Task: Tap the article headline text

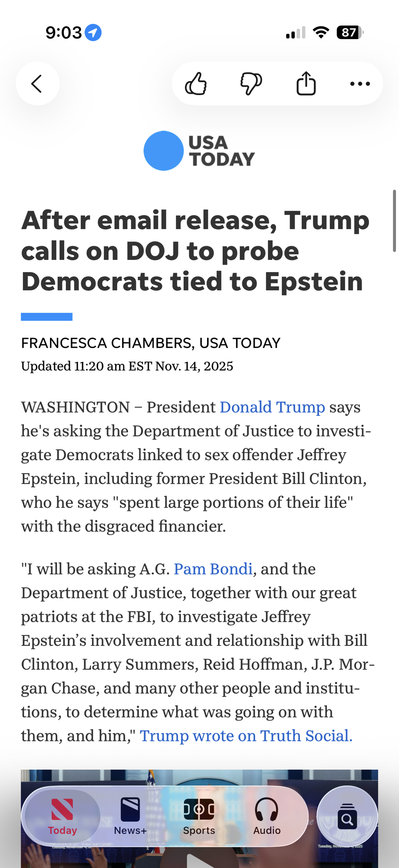Action: pyautogui.click(x=195, y=251)
